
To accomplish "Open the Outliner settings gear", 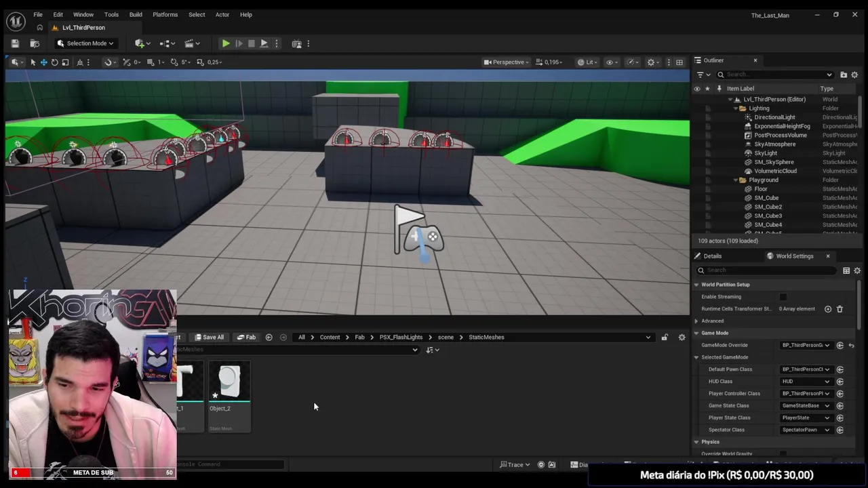I will (x=854, y=75).
